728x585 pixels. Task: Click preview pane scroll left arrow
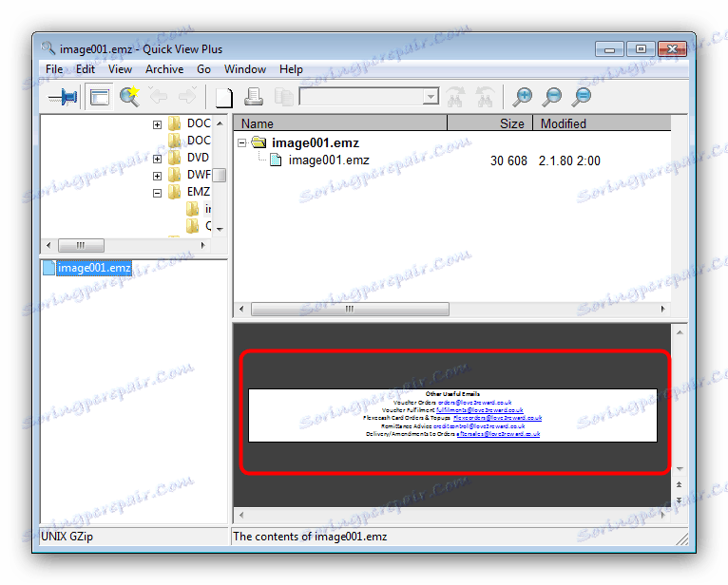241,515
